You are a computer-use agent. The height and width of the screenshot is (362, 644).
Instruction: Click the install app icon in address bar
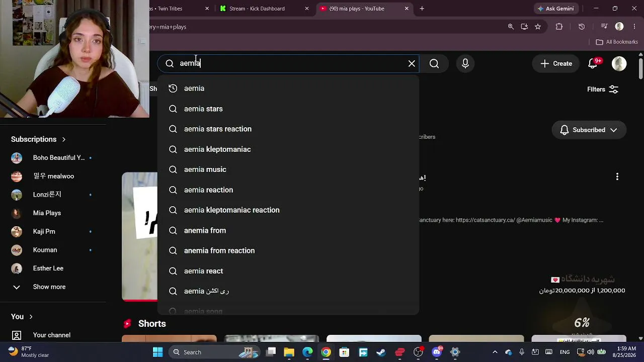click(524, 27)
